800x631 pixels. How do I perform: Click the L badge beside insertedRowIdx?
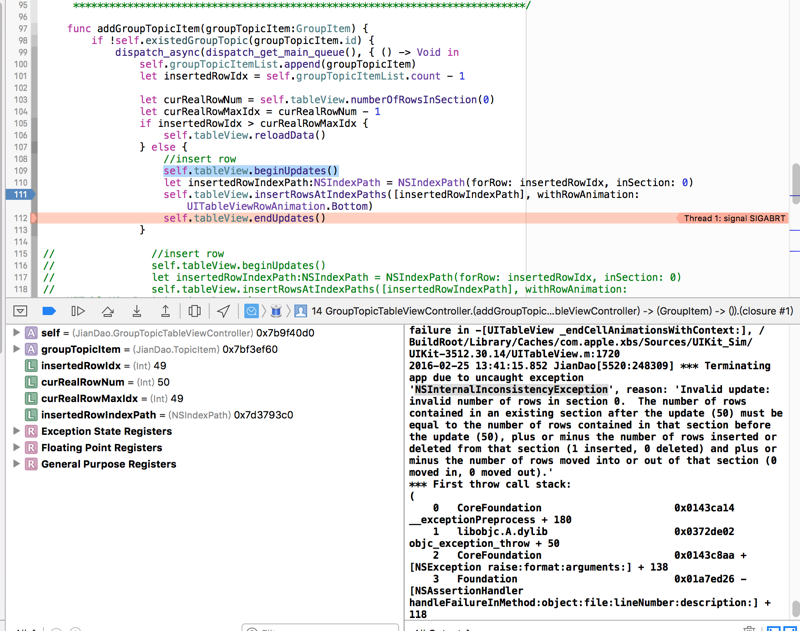31,366
